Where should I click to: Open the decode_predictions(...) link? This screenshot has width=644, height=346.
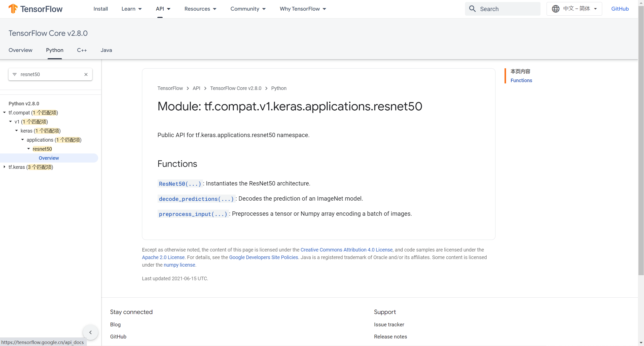pyautogui.click(x=196, y=199)
